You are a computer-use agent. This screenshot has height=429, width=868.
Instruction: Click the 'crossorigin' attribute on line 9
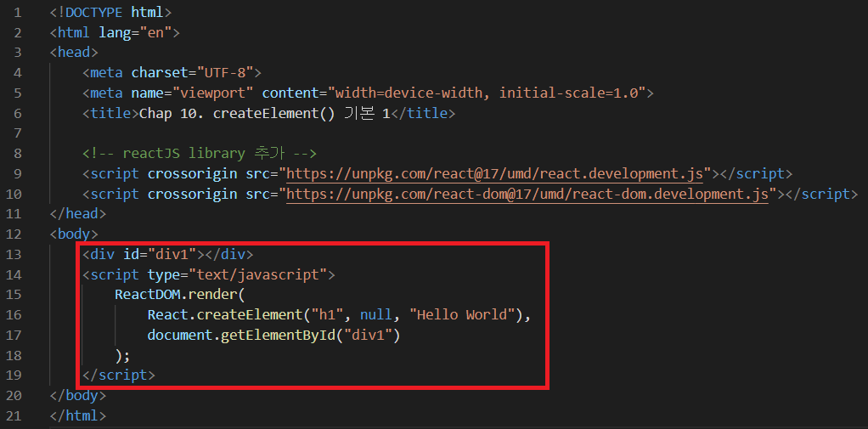click(192, 174)
